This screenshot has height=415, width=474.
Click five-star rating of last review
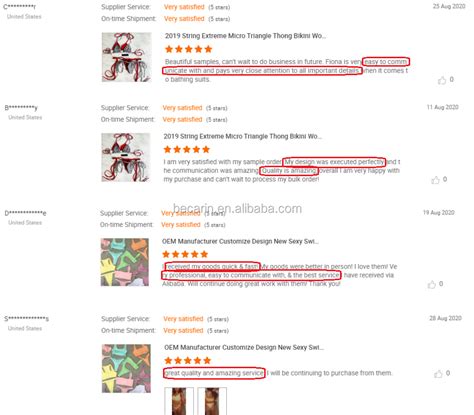[188, 360]
